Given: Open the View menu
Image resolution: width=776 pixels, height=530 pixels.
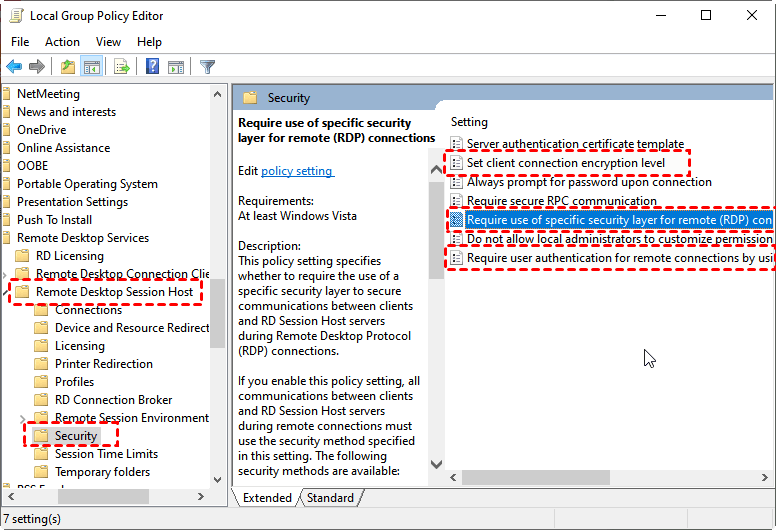Looking at the screenshot, I should pos(108,42).
